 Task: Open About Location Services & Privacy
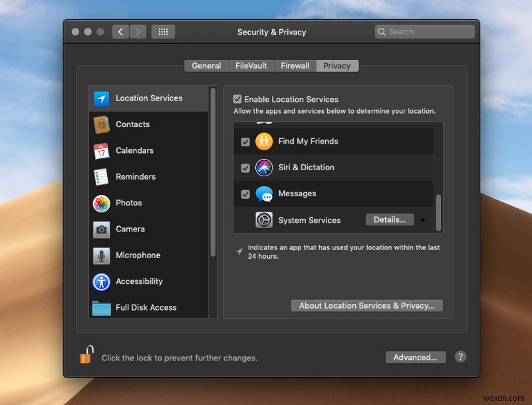[366, 305]
